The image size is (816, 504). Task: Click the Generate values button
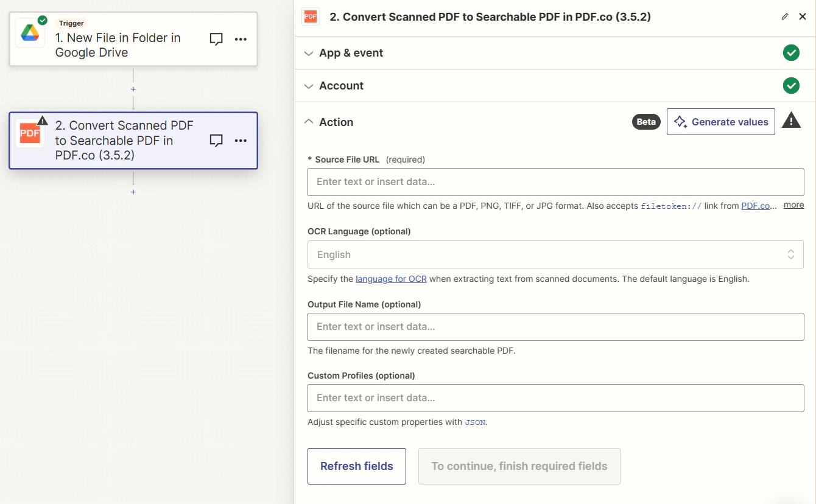[721, 122]
